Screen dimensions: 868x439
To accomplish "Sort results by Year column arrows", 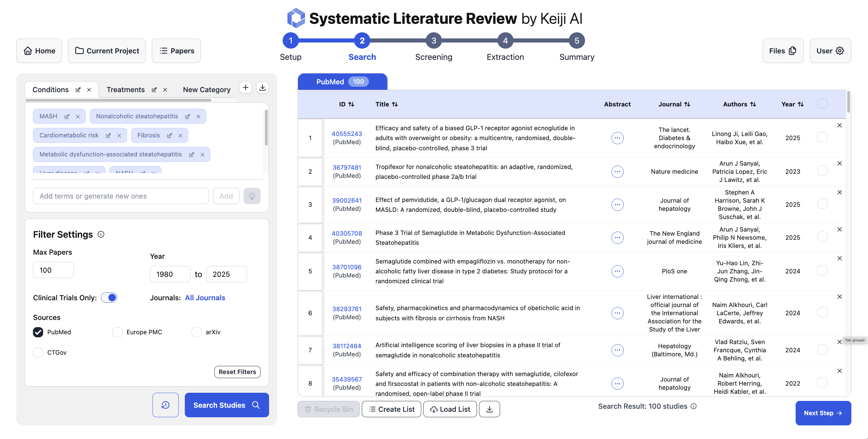I will tap(800, 104).
